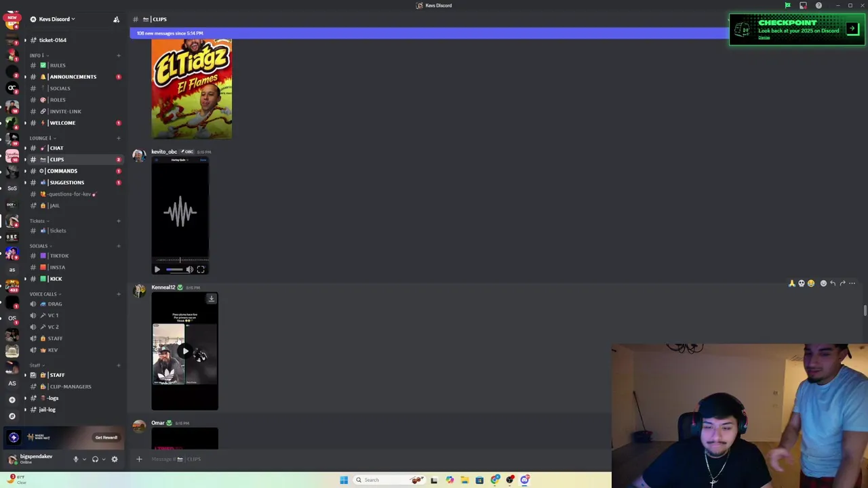Collapse the LOUNGE category
Screen dimensions: 868x488
pyautogui.click(x=43, y=138)
